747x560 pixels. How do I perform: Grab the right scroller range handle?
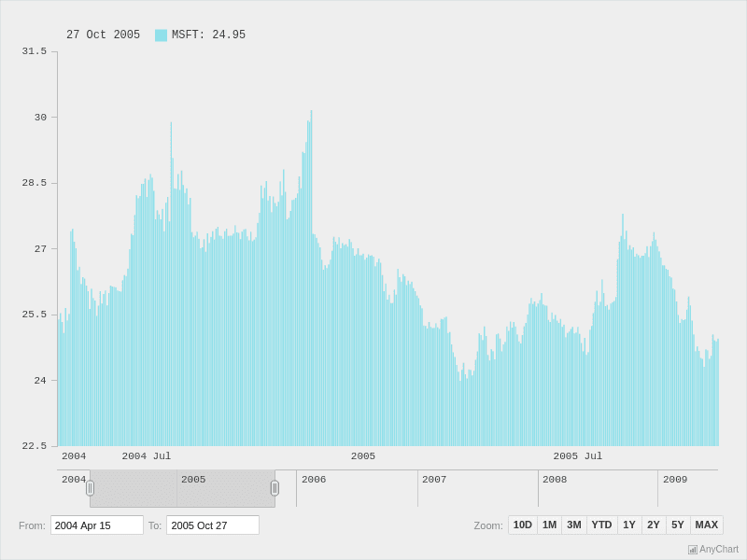pyautogui.click(x=275, y=488)
